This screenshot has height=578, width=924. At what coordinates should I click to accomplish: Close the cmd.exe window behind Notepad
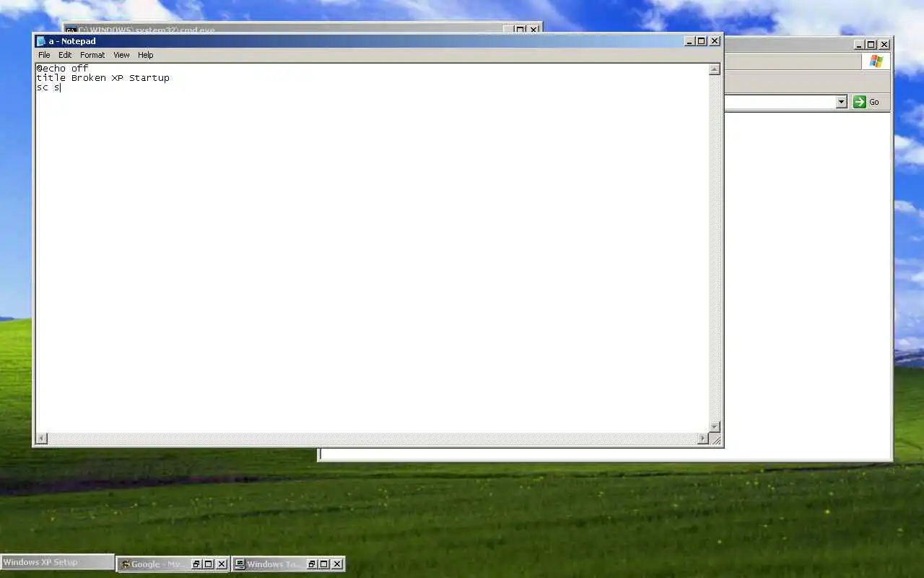533,30
